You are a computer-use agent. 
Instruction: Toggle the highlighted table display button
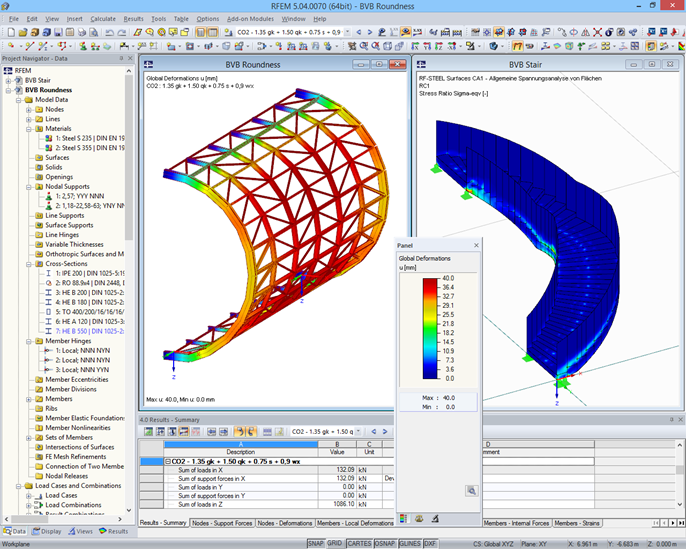213,32
